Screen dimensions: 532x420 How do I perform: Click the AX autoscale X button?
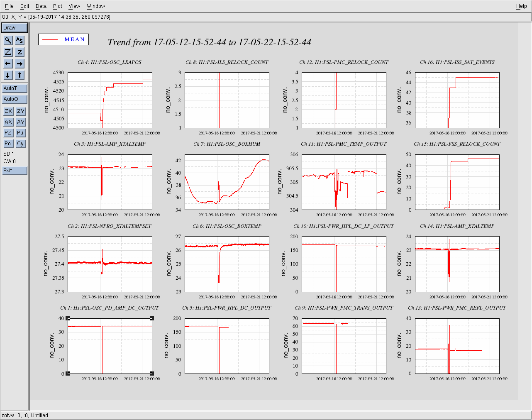tap(8, 122)
